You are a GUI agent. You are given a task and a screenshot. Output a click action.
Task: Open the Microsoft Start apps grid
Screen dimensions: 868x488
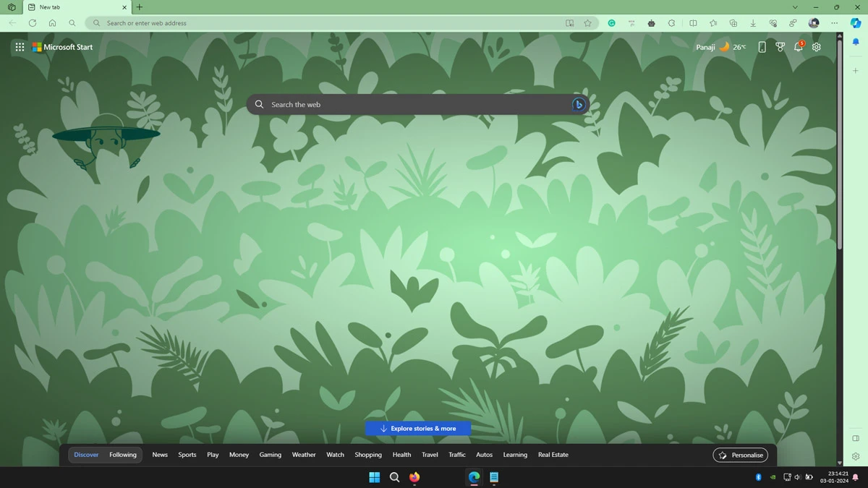[x=20, y=47]
